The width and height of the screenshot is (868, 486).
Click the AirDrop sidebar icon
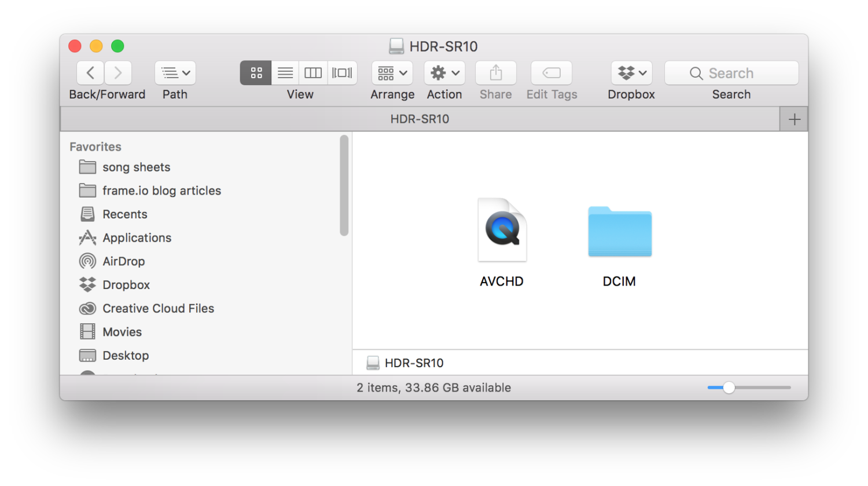click(87, 261)
